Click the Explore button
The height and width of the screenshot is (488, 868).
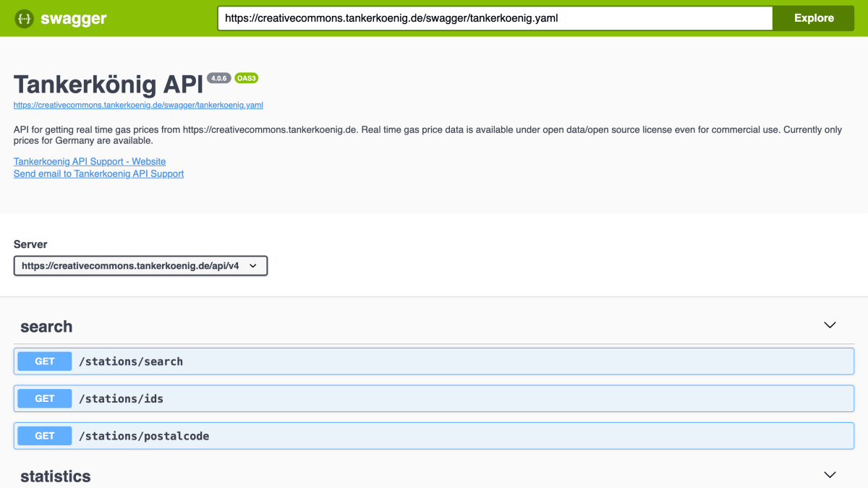pyautogui.click(x=814, y=18)
